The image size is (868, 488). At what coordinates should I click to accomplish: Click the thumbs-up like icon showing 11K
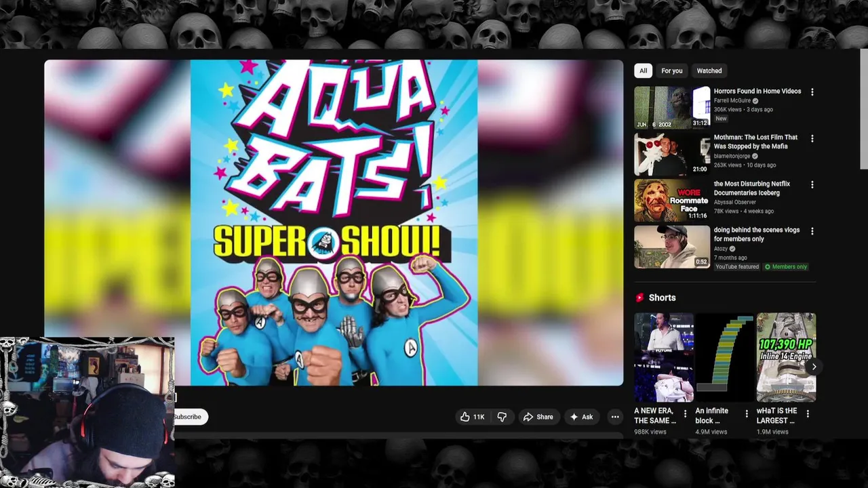465,417
